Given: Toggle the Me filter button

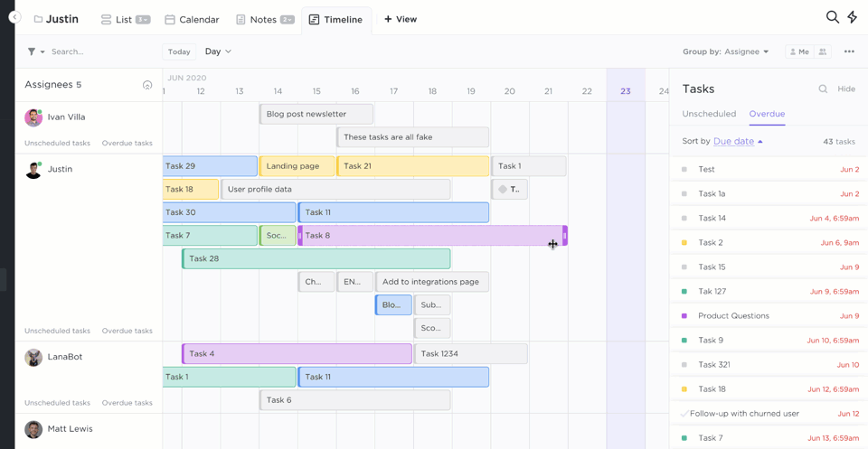Looking at the screenshot, I should [x=799, y=51].
